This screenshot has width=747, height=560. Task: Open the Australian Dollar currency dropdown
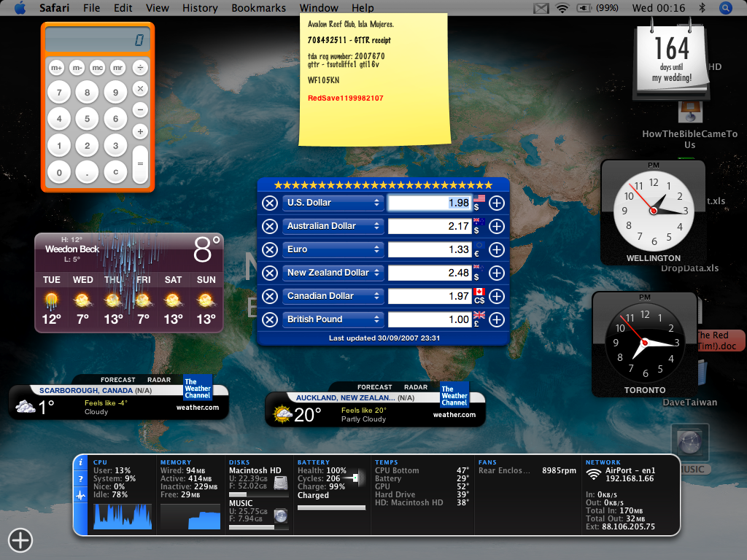pos(333,226)
